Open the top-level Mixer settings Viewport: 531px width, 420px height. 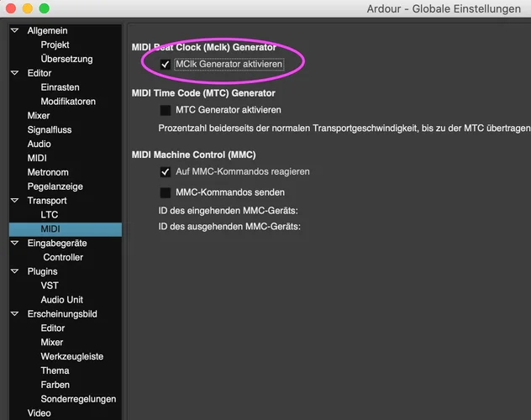(39, 116)
